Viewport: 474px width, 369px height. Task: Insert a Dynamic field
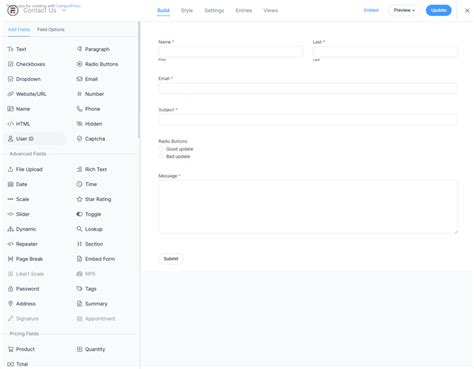22,229
